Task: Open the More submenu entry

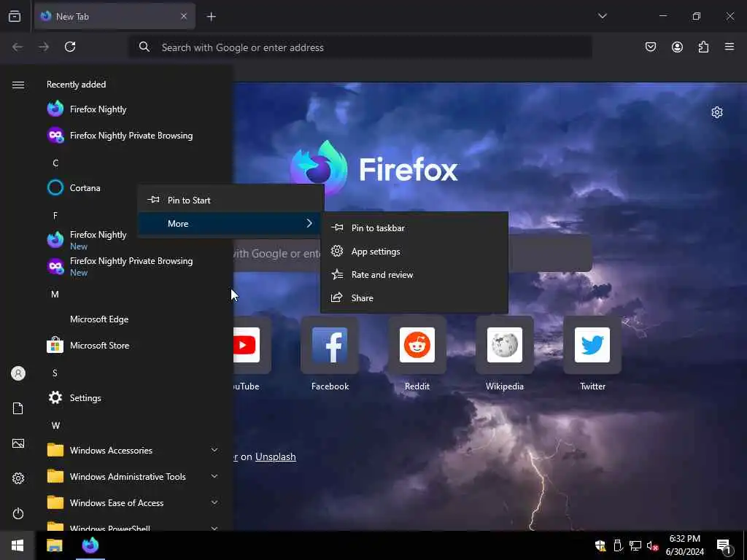Action: [x=231, y=223]
